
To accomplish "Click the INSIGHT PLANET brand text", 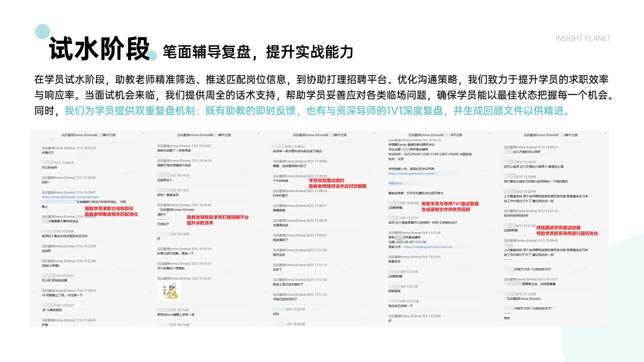I will tap(583, 38).
